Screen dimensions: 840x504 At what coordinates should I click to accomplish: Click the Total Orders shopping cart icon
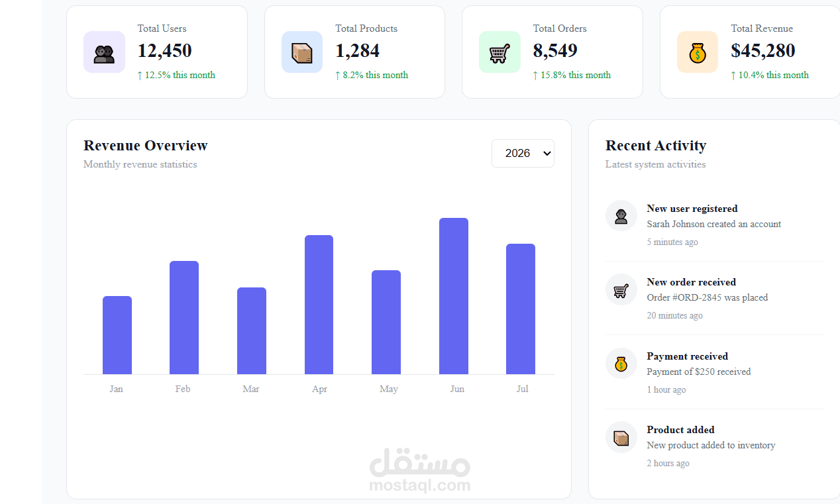pyautogui.click(x=499, y=52)
